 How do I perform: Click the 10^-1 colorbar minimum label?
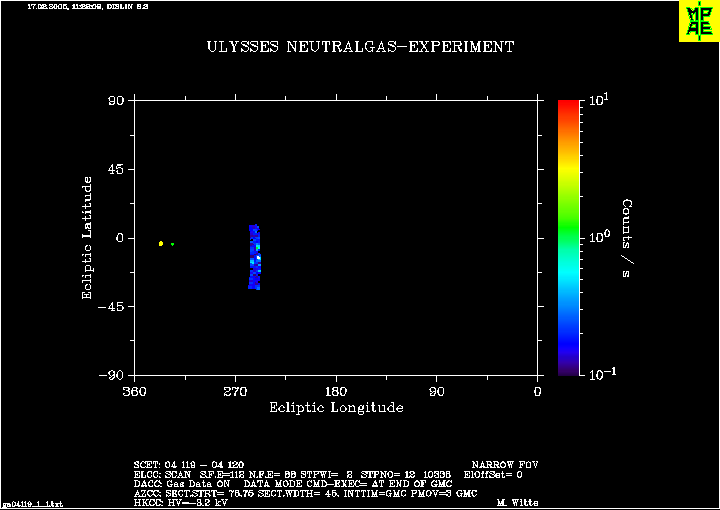602,374
